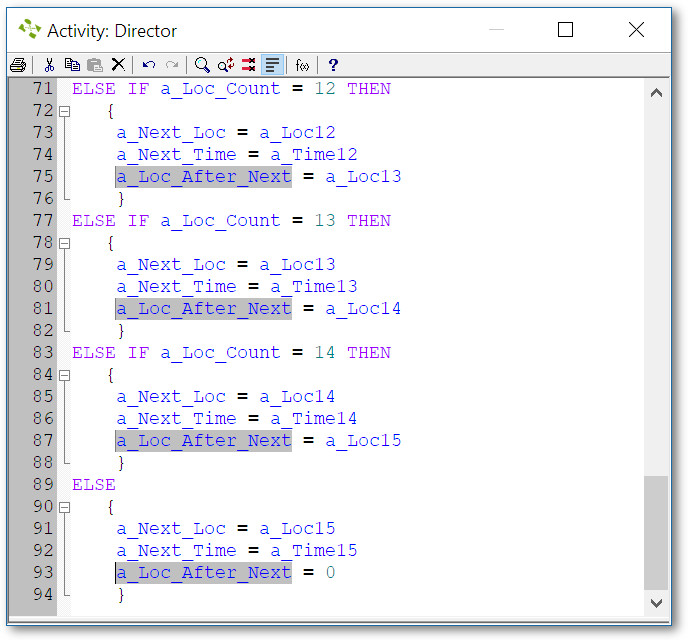Maximize the Activity Director window
This screenshot has height=640, width=688.
tap(565, 30)
